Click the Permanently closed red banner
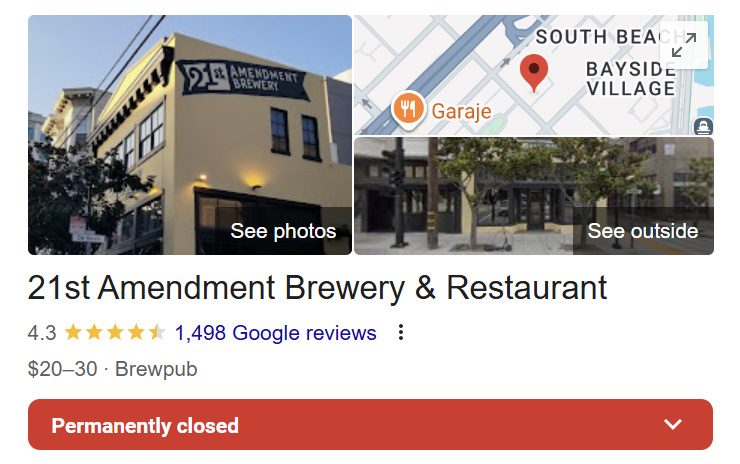The height and width of the screenshot is (464, 740). (x=370, y=424)
